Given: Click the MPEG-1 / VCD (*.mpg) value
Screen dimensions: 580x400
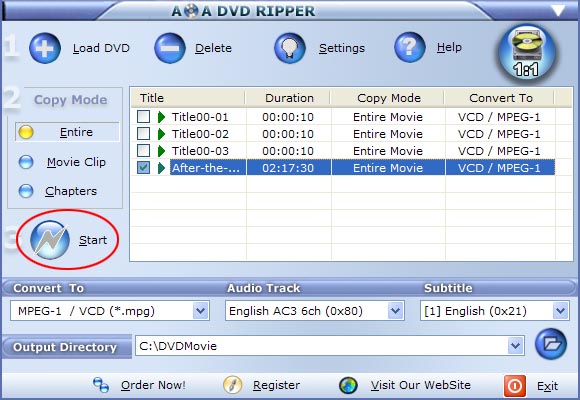Looking at the screenshot, I should [x=86, y=311].
